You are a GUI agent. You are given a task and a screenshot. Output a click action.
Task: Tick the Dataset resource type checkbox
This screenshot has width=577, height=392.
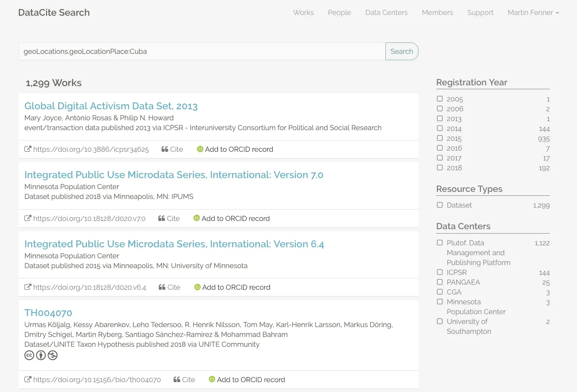440,205
